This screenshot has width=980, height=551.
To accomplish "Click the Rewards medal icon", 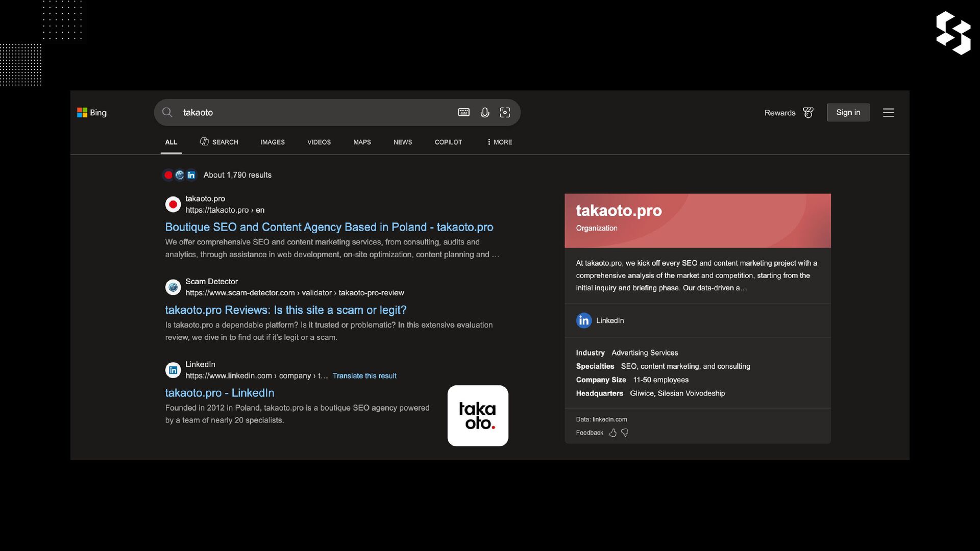I will pyautogui.click(x=808, y=113).
